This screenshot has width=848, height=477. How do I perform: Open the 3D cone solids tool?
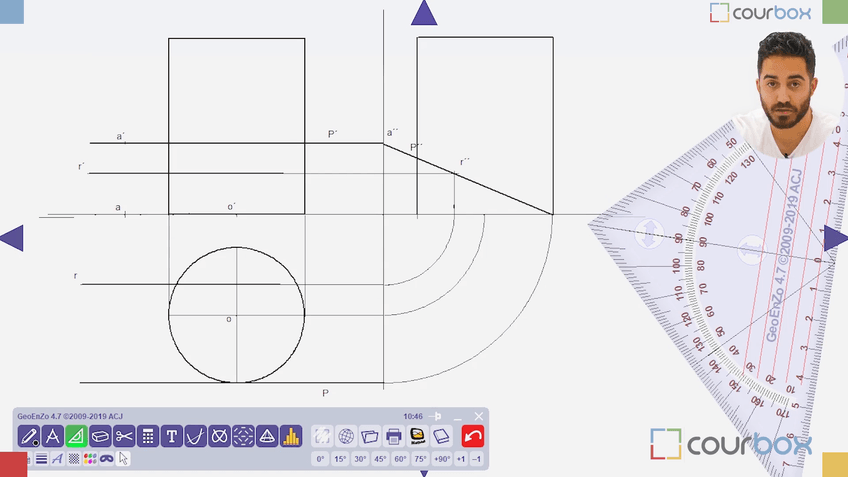coord(267,436)
